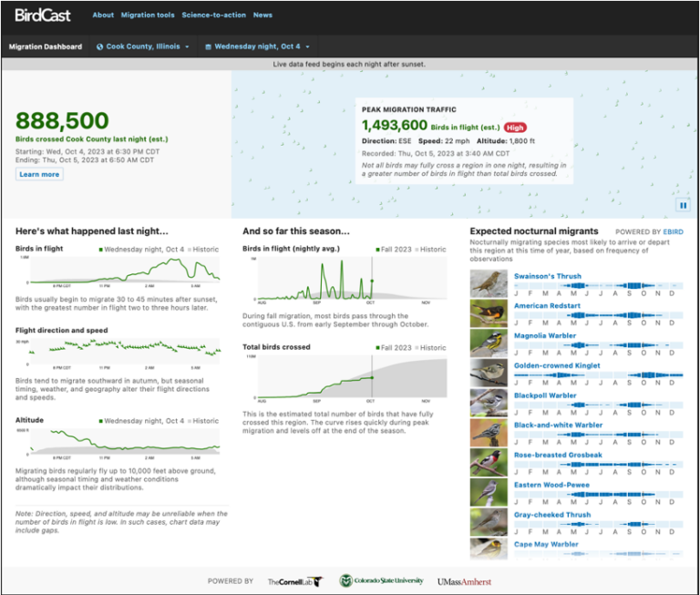Expand the Cook County, Illinois location dropdown
The width and height of the screenshot is (700, 595).
click(147, 46)
